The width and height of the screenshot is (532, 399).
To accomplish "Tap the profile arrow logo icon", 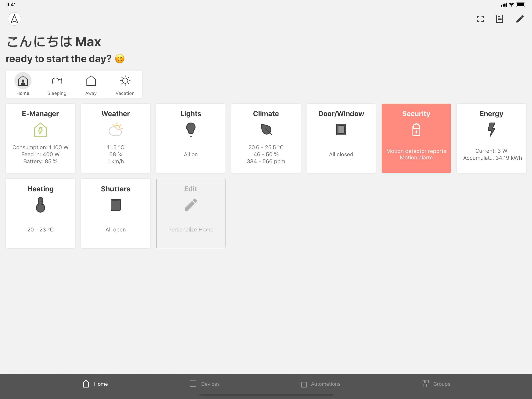I will (14, 19).
